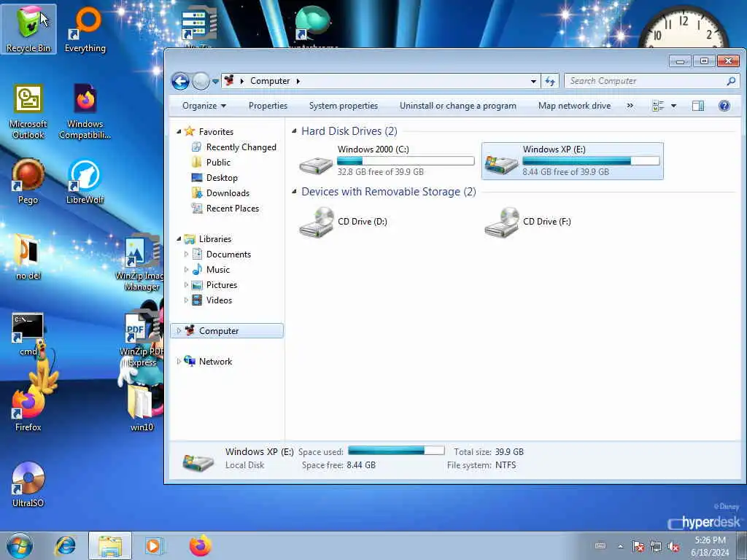Expand Documents library node
This screenshot has width=747, height=560.
(x=186, y=254)
